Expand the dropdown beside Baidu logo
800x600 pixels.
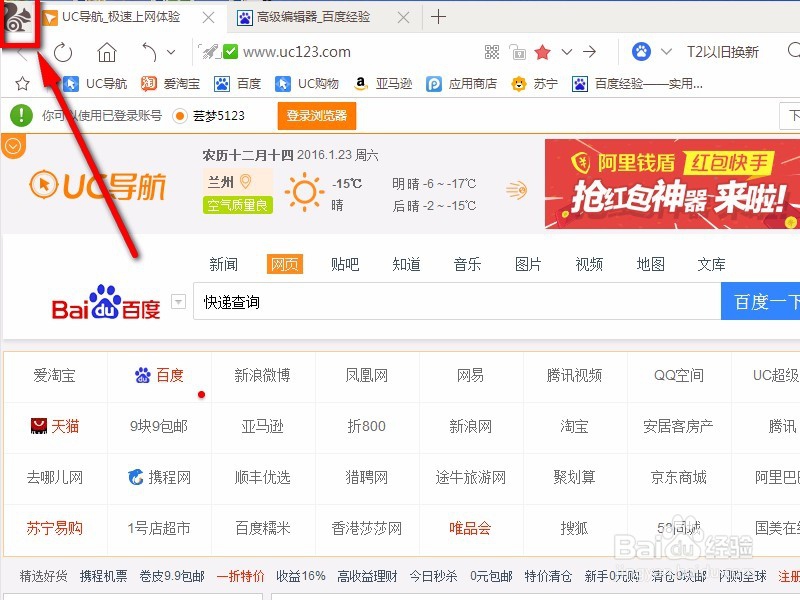click(178, 302)
